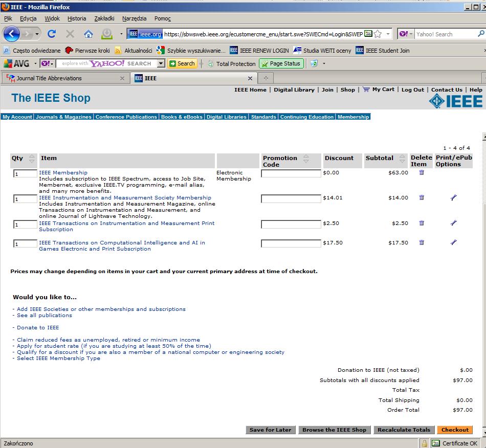This screenshot has width=486, height=448.
Task: Click the Checkout button
Action: point(455,430)
